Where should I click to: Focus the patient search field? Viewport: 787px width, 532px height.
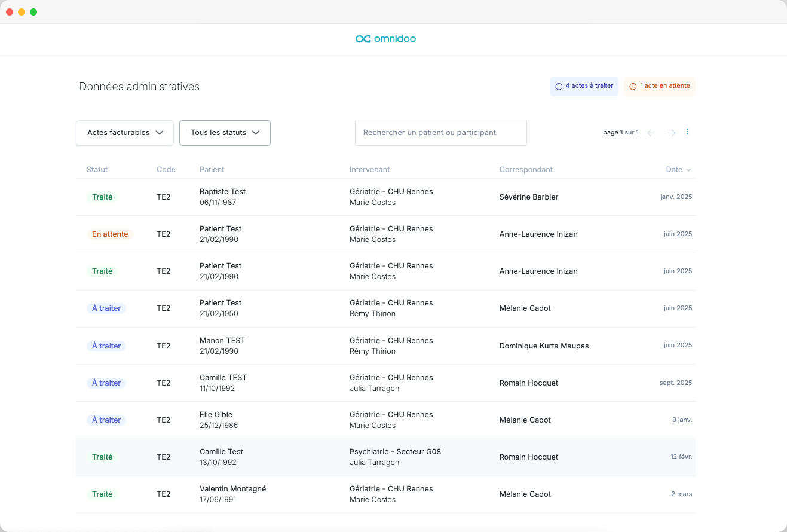pos(441,133)
